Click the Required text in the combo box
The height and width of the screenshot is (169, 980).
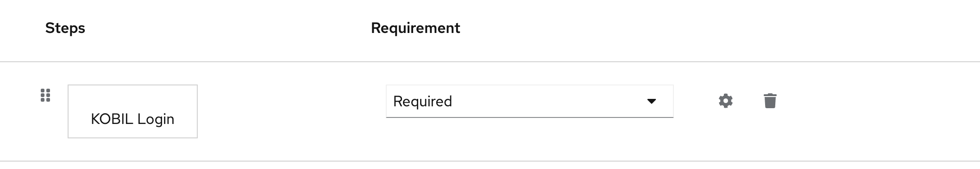[422, 101]
